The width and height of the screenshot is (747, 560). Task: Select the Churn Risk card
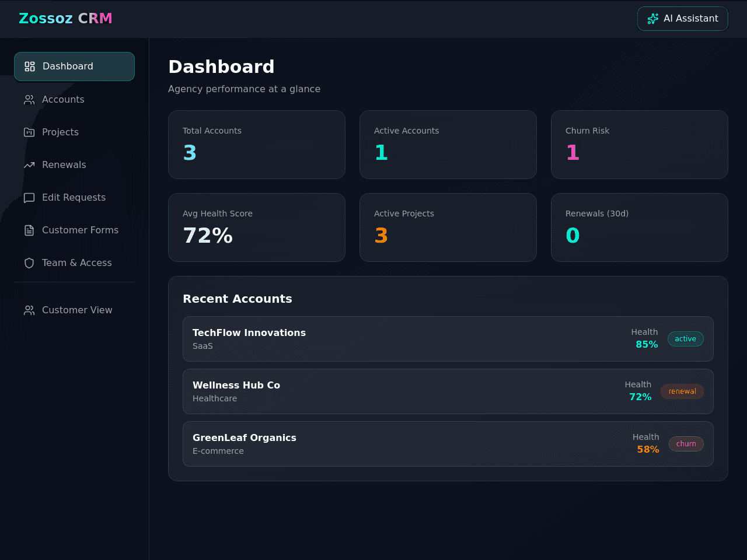tap(640, 145)
